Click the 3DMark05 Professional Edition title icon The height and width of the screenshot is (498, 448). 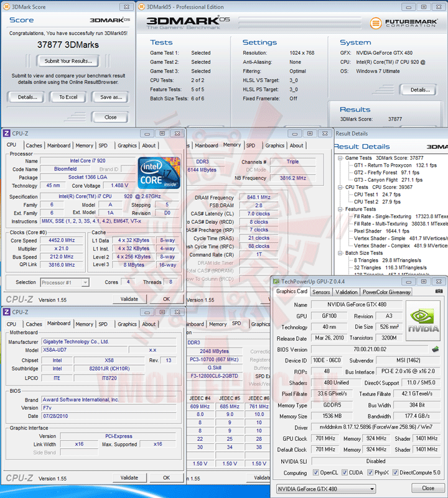click(141, 7)
